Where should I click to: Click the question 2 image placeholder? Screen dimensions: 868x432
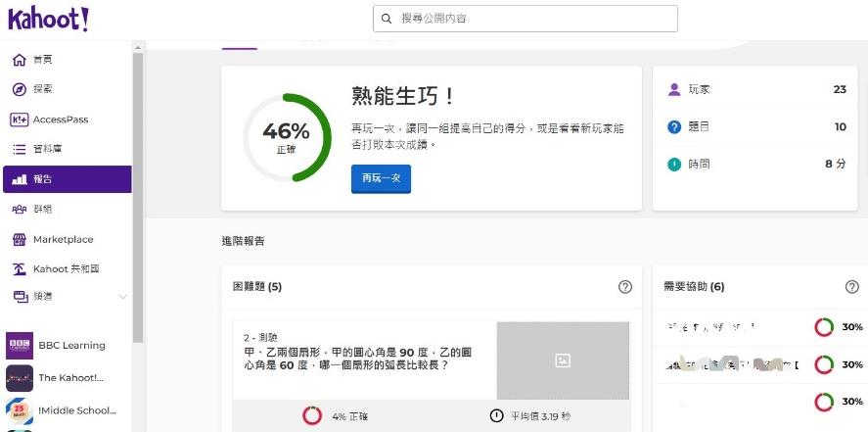(563, 360)
